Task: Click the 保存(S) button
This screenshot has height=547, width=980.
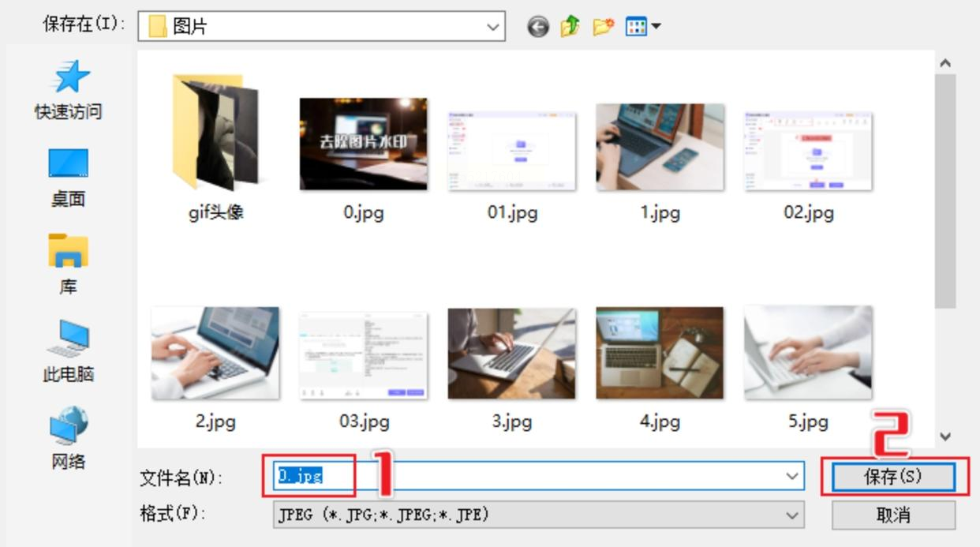Action: (x=894, y=477)
